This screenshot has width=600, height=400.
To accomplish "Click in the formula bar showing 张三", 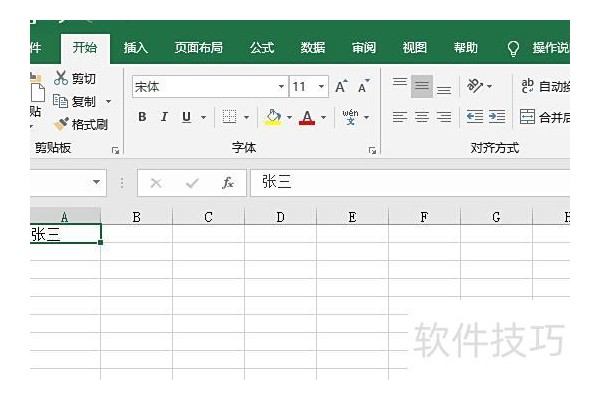I will [410, 183].
